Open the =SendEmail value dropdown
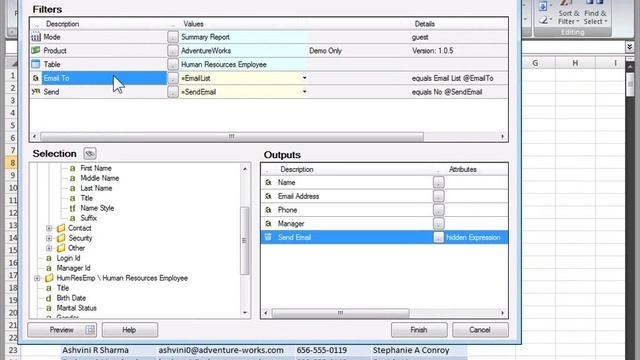The width and height of the screenshot is (640, 360). pyautogui.click(x=304, y=92)
